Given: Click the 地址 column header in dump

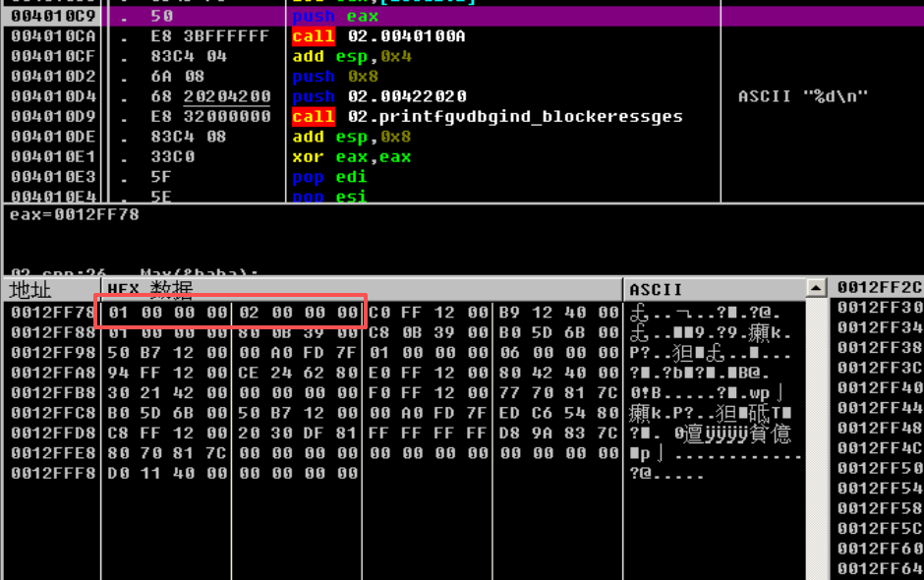Looking at the screenshot, I should 52,289.
